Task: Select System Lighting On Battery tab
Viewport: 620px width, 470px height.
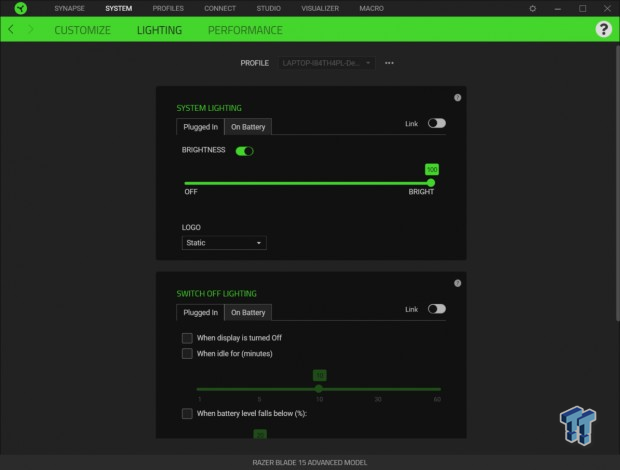Action: coord(248,126)
